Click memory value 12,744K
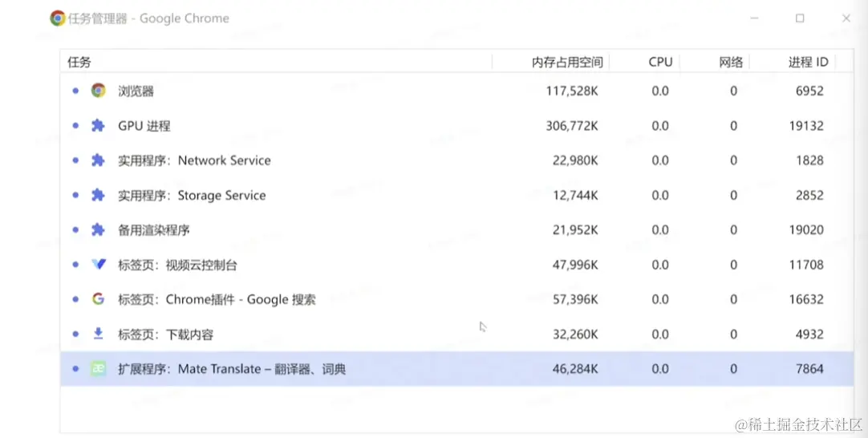The image size is (868, 438). point(575,195)
